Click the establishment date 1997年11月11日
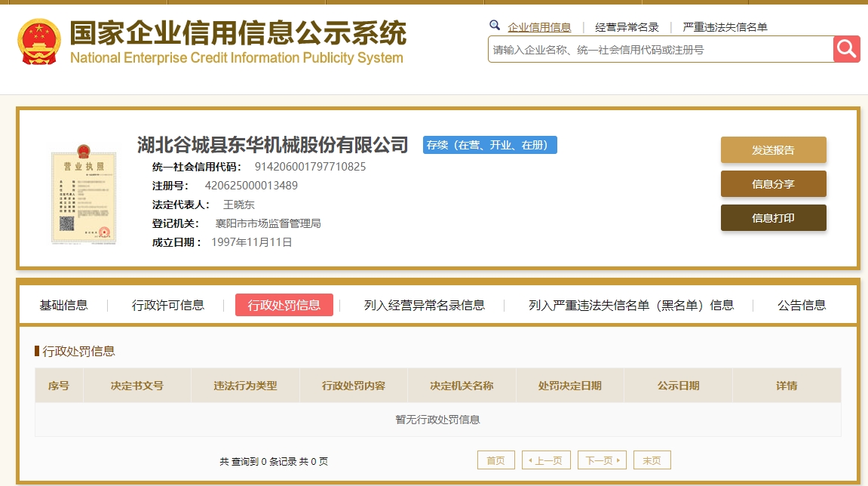868x486 pixels. [251, 242]
